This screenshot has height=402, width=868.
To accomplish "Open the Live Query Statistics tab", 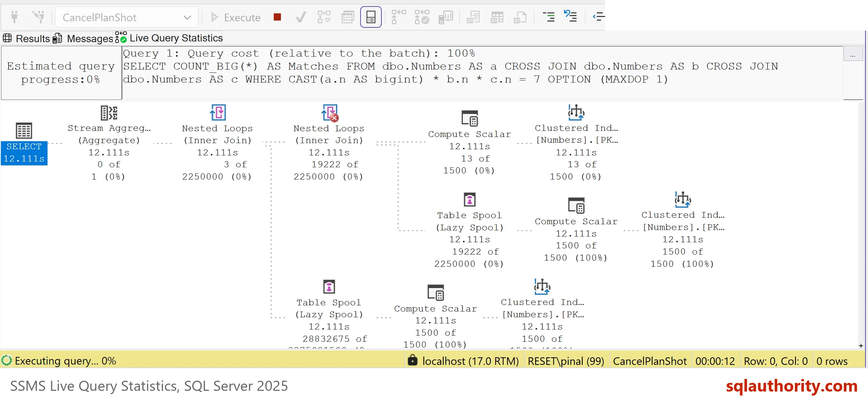I will [169, 38].
